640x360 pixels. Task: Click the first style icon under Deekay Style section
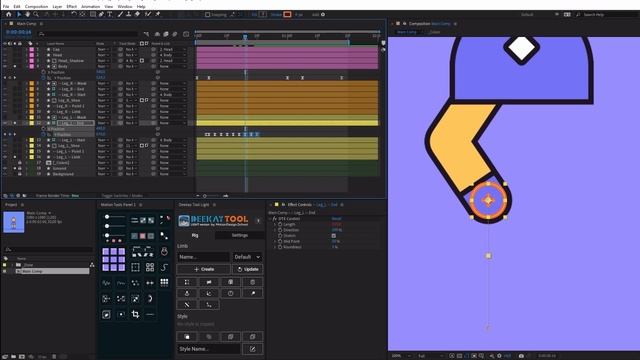pyautogui.click(x=187, y=337)
